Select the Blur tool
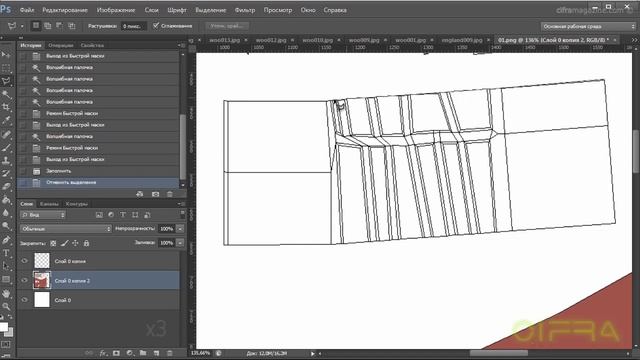This screenshot has height=360, width=640. coord(6,213)
